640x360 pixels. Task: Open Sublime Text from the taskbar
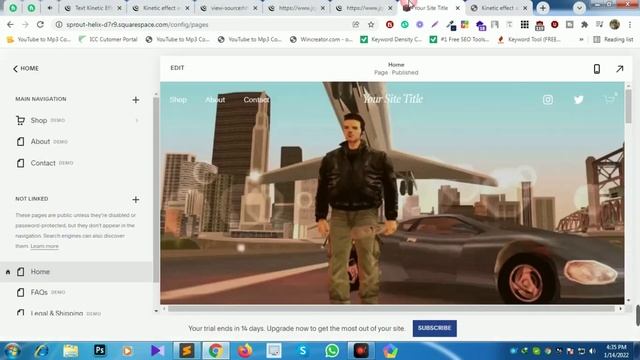tap(186, 350)
